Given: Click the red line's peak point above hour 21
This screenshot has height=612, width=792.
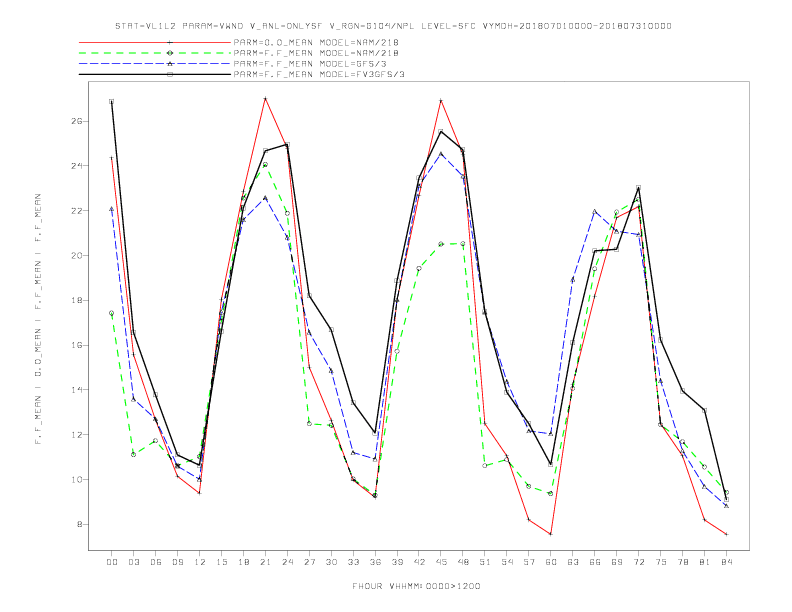Looking at the screenshot, I should 265,98.
